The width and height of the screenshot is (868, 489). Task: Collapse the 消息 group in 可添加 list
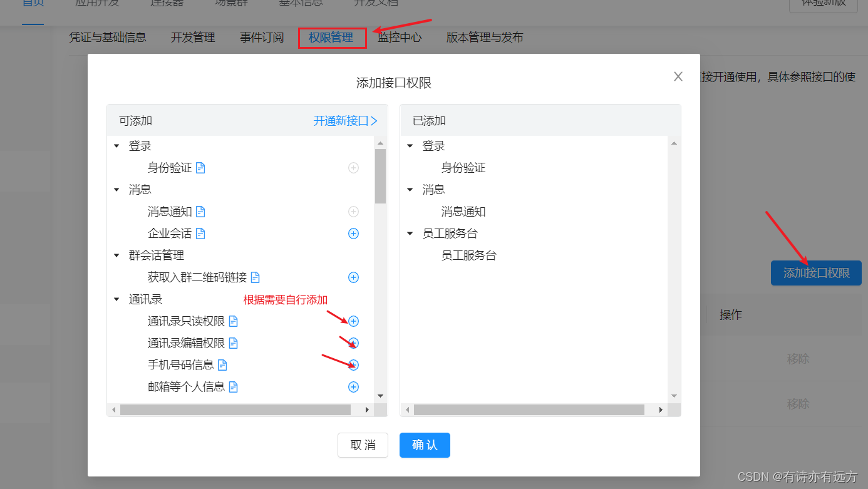116,190
